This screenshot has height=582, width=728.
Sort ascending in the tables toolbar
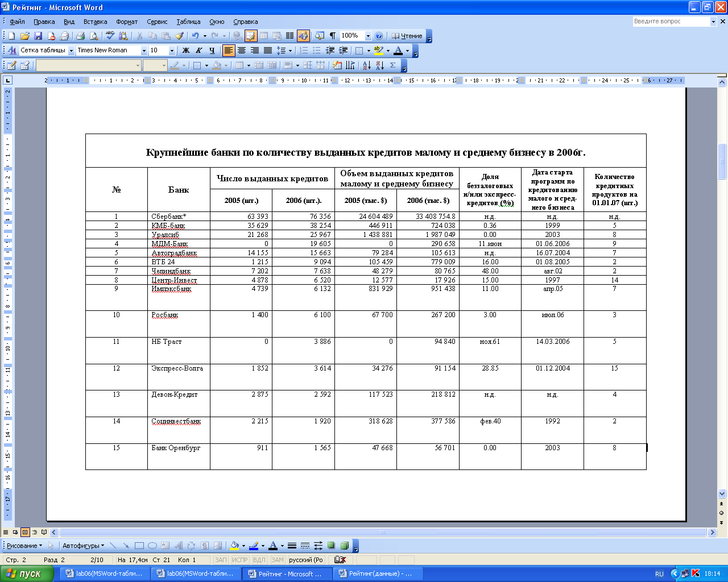(367, 65)
